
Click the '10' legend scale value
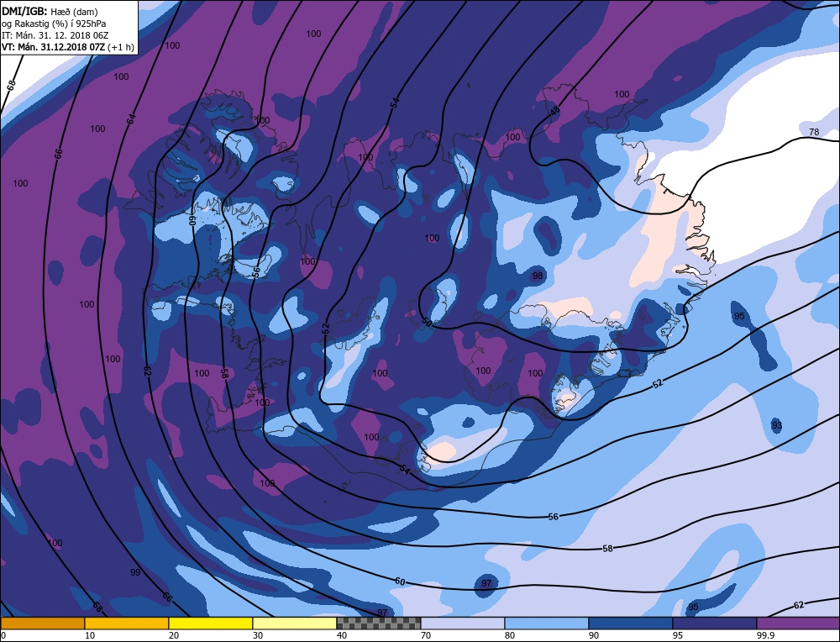[90, 635]
